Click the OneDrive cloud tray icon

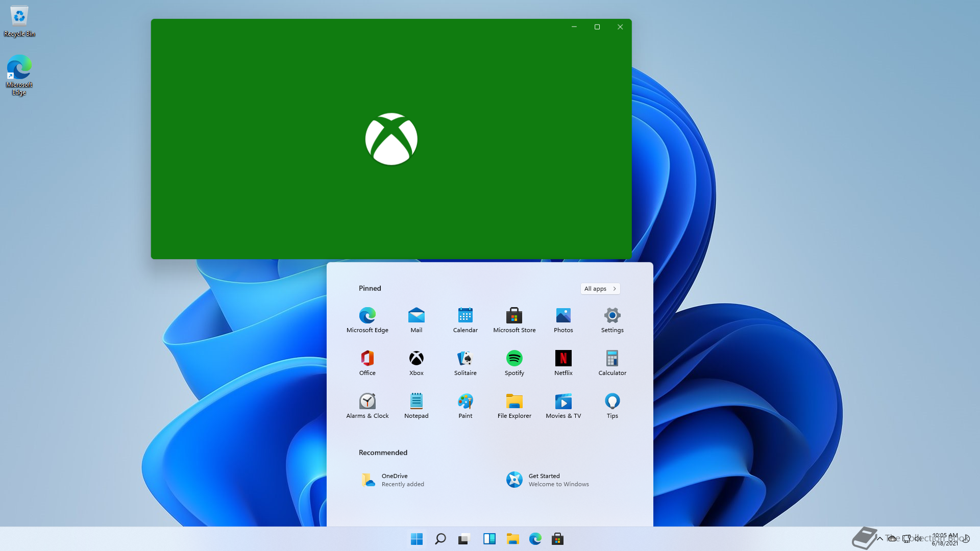click(892, 539)
